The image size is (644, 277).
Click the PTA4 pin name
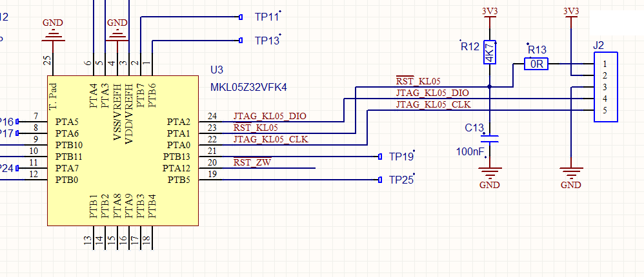click(94, 96)
